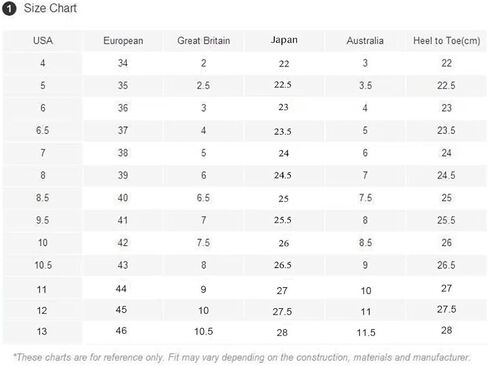Select the USA column header
The width and height of the screenshot is (488, 366).
pyautogui.click(x=43, y=41)
